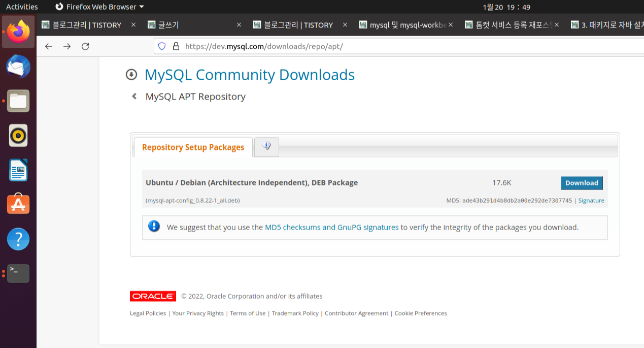Open the Legal Policies link
The image size is (644, 348).
(x=148, y=313)
